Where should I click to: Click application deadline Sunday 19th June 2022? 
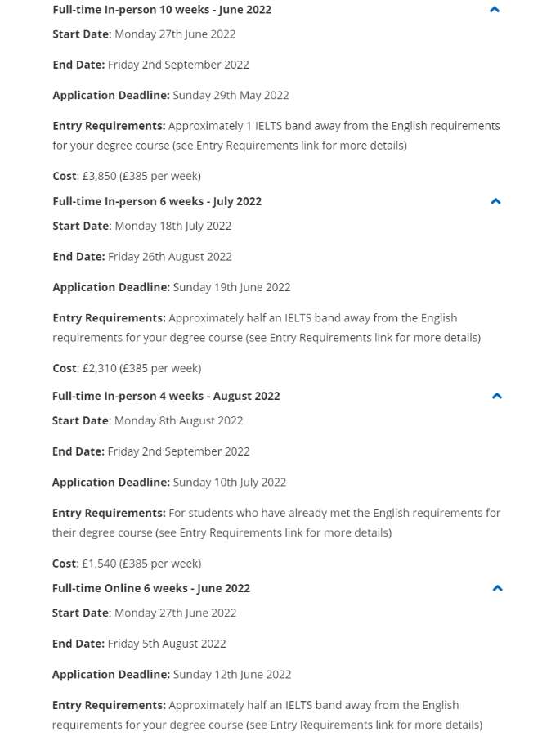[x=231, y=287]
